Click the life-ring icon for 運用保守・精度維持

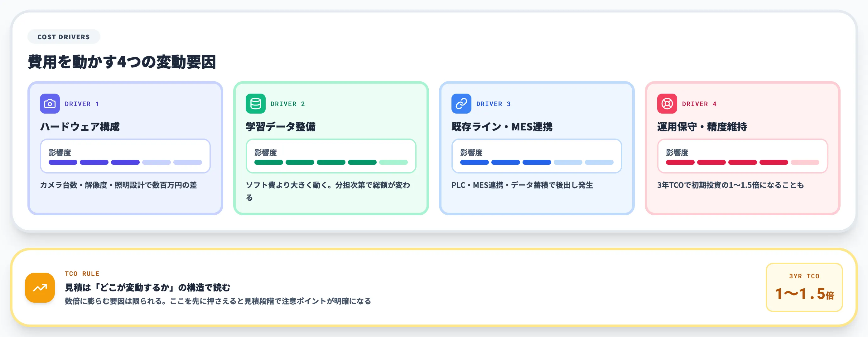(667, 104)
